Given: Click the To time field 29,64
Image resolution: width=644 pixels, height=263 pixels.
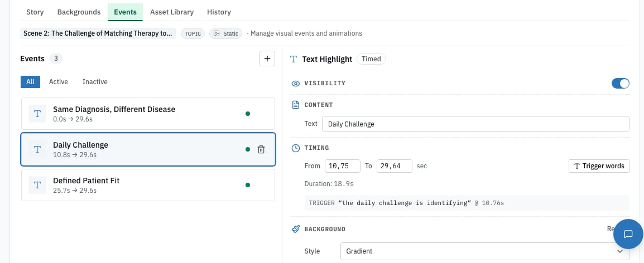Looking at the screenshot, I should tap(395, 165).
